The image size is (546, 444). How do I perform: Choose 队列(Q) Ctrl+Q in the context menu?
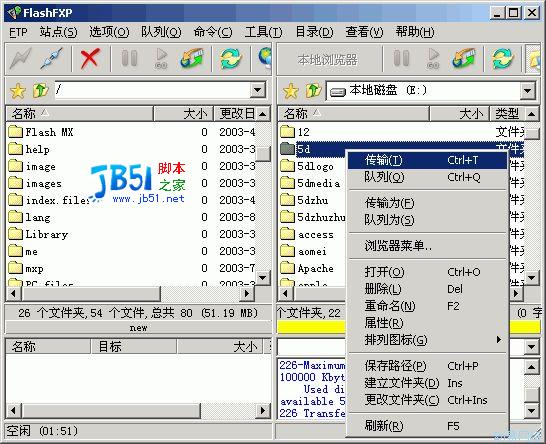tap(427, 177)
